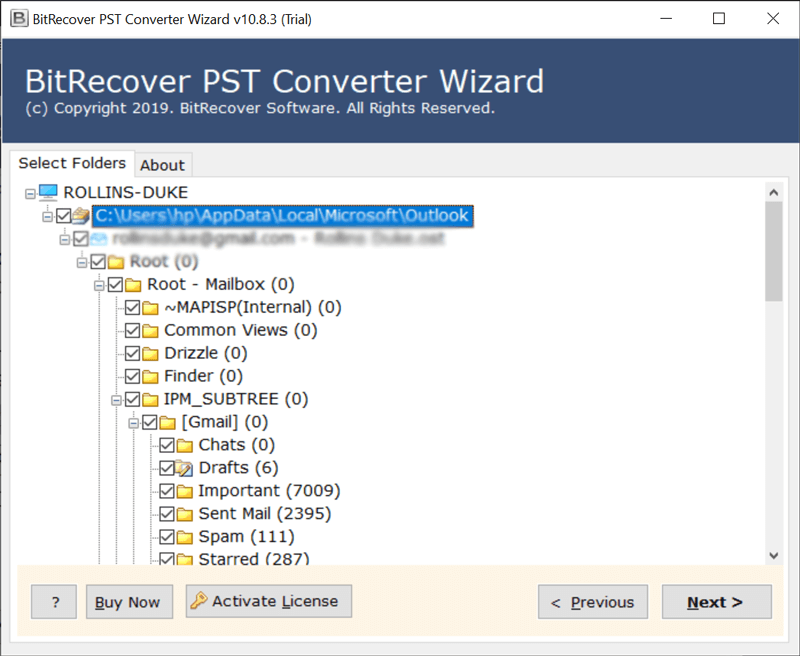Click the folder icon next to Drizzle
The height and width of the screenshot is (656, 800).
(x=150, y=353)
